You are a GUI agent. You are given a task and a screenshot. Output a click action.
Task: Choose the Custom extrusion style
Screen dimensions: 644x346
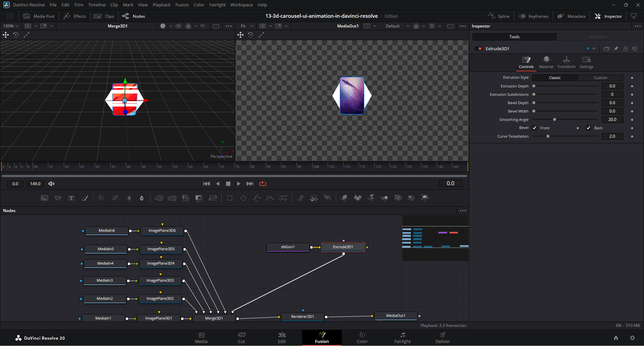point(600,78)
